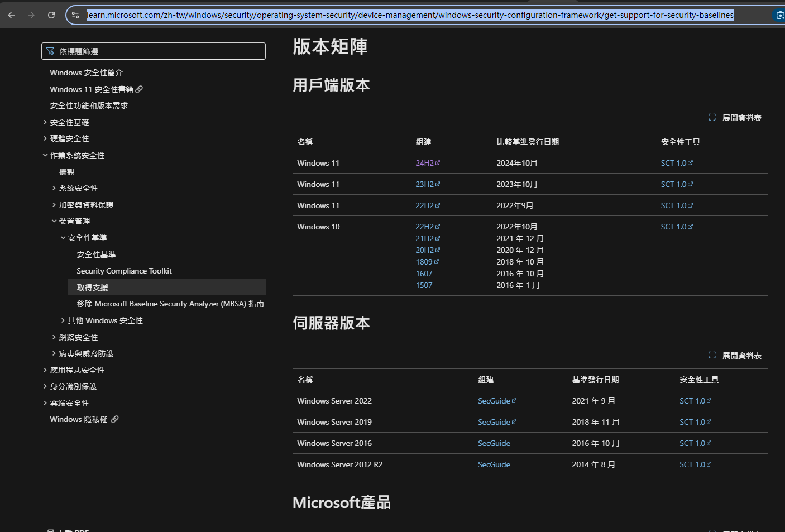Open site information icon in address bar
The image size is (785, 532).
coord(75,15)
